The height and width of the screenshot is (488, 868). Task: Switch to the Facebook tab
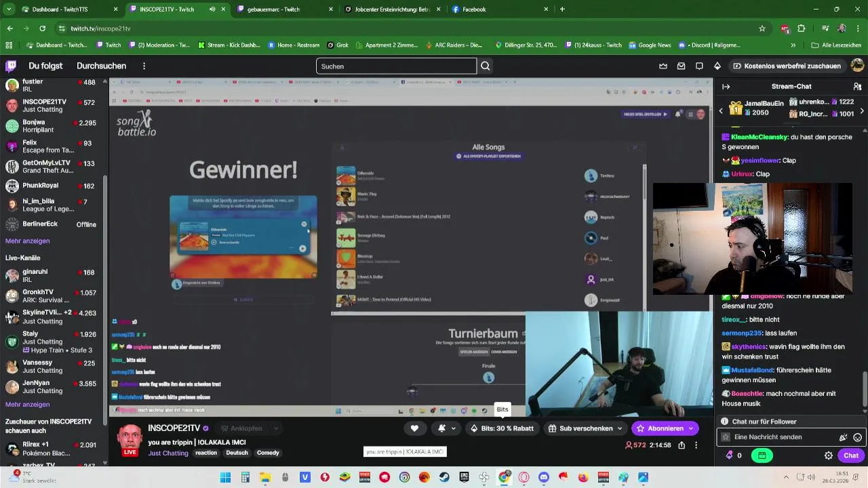[500, 9]
